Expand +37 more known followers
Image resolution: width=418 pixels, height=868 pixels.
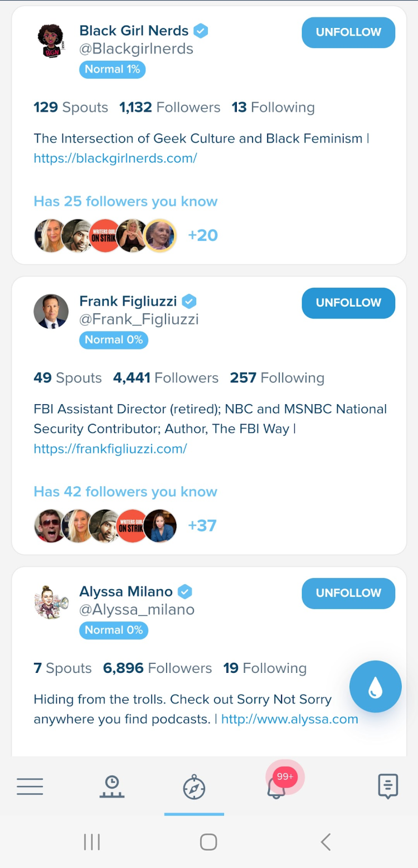coord(202,526)
